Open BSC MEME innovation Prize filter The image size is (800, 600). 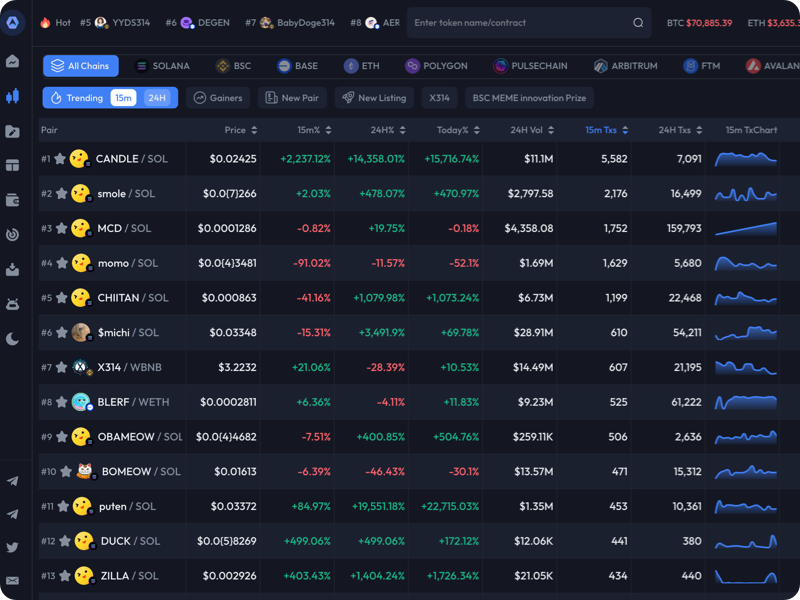coord(529,98)
